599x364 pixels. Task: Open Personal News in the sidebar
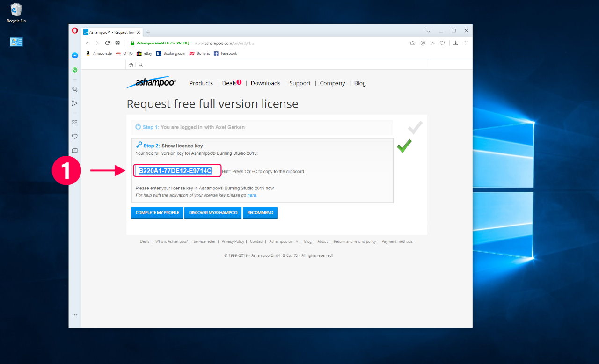coord(75,151)
